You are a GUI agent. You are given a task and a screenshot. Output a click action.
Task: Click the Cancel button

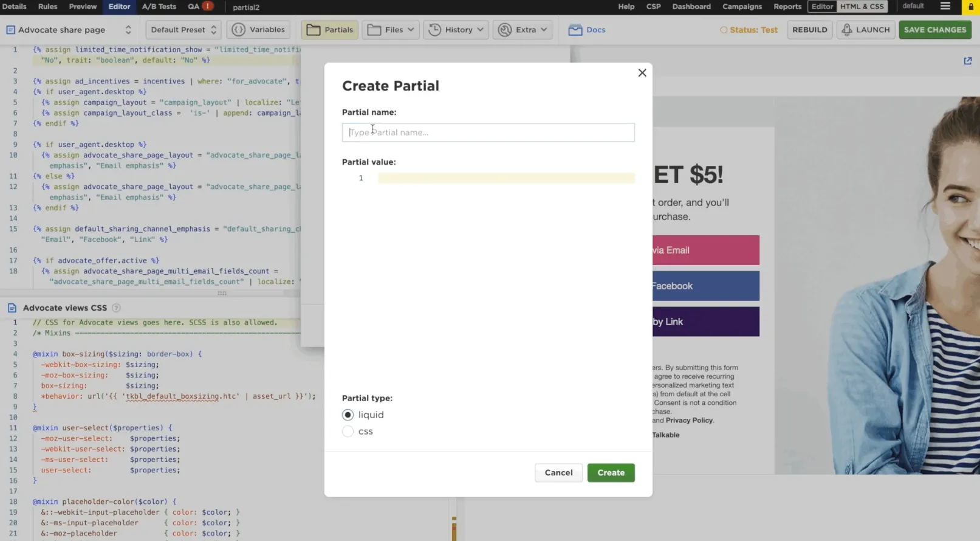[558, 473]
